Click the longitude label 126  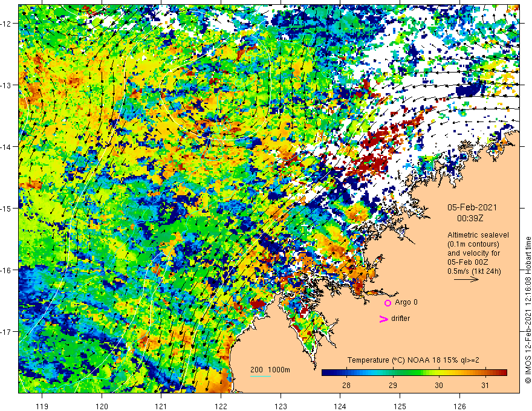coord(459,406)
